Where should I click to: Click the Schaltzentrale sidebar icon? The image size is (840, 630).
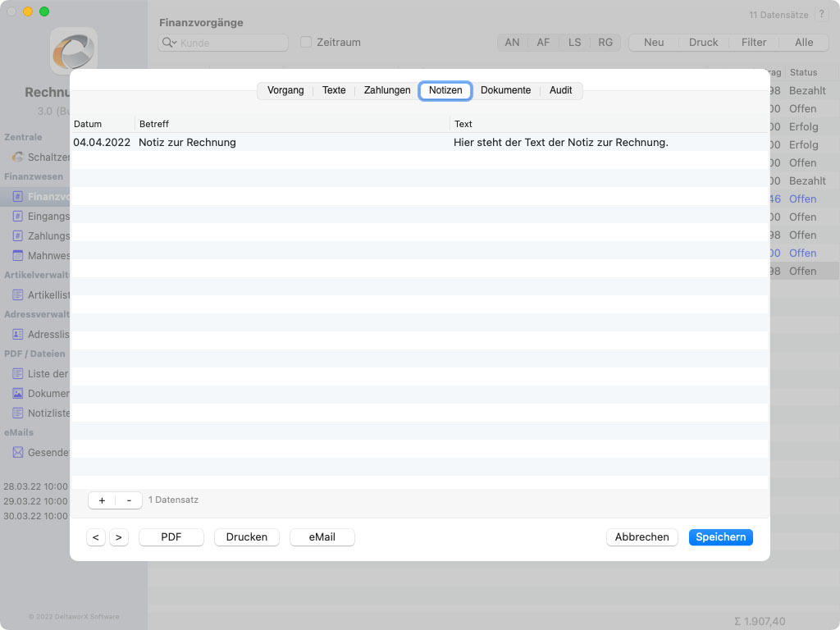click(18, 157)
